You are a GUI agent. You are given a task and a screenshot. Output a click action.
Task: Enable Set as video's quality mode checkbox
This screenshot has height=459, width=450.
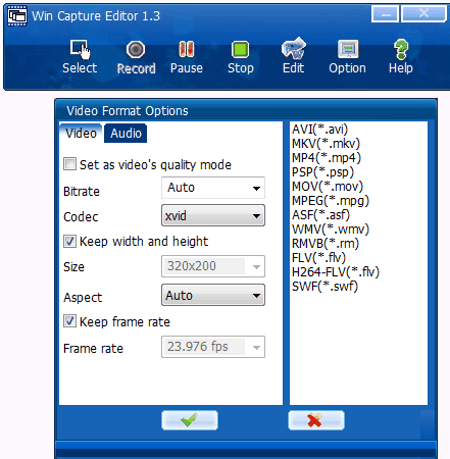point(70,164)
